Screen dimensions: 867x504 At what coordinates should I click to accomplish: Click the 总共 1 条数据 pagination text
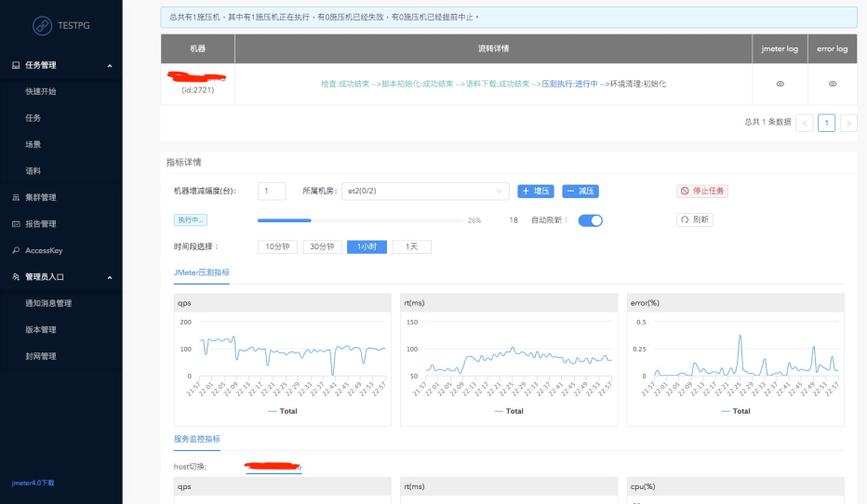(x=767, y=122)
